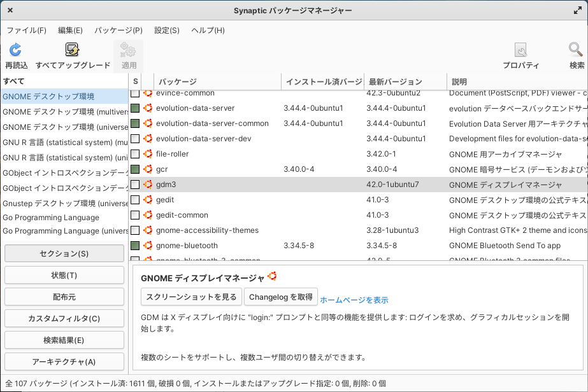Click the 状態(T) filter button
The height and width of the screenshot is (392, 588).
[64, 275]
